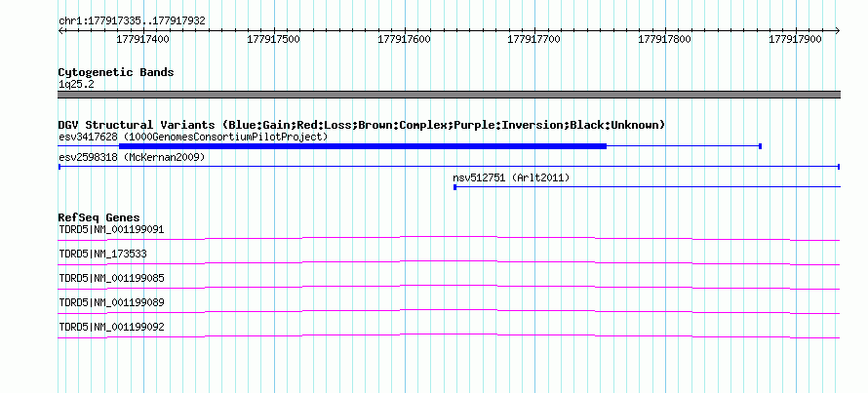Select the magenta intron line under NM_001199085

point(449,287)
